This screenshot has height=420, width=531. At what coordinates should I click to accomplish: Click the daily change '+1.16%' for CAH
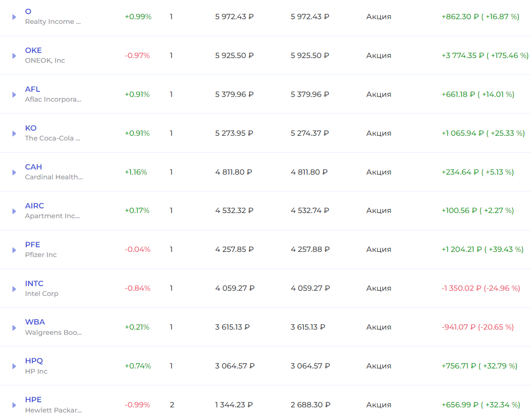point(136,172)
